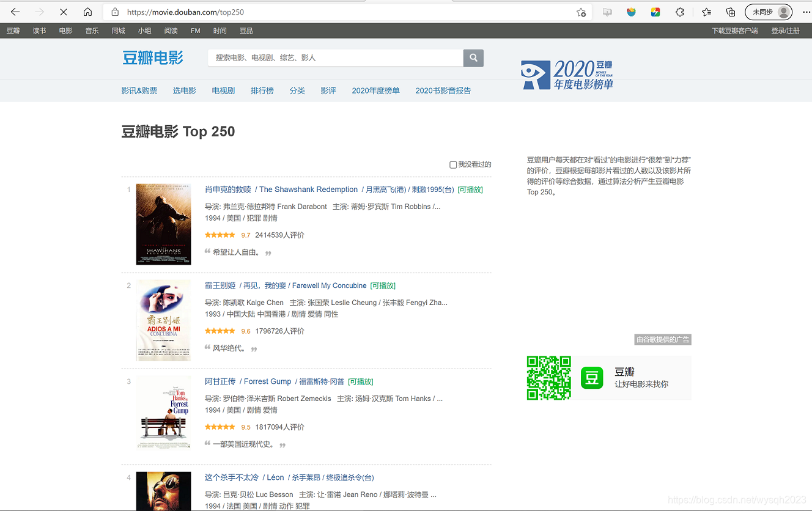The width and height of the screenshot is (812, 511).
Task: Go to the browser Home page
Action: tap(88, 12)
